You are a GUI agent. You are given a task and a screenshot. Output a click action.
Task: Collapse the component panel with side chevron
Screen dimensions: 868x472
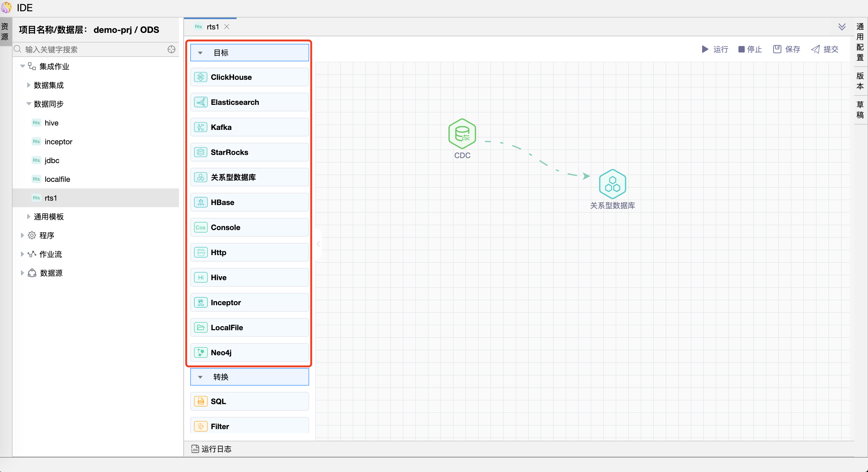318,244
